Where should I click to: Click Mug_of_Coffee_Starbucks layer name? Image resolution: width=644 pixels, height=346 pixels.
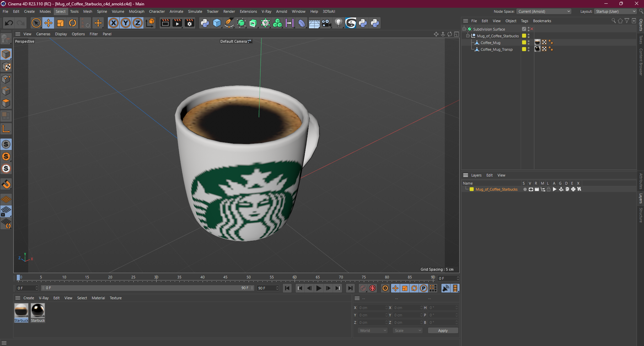(x=497, y=189)
